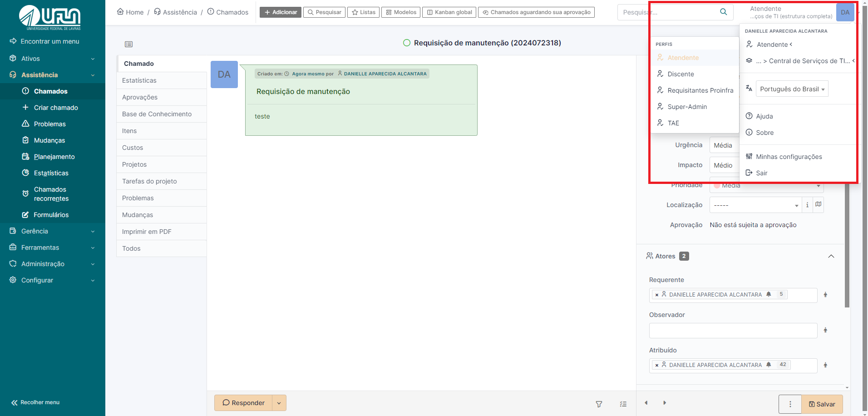Click the UFLA logo
This screenshot has width=868, height=416.
click(50, 18)
